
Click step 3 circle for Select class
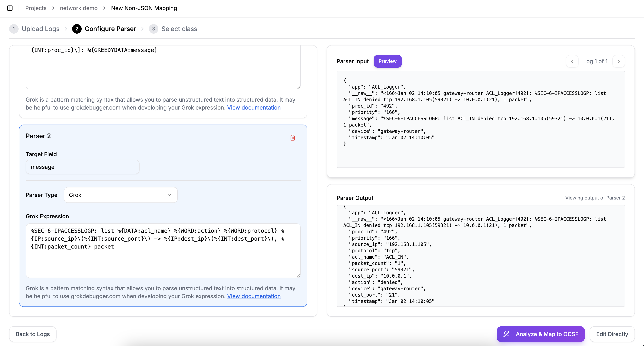(x=153, y=29)
